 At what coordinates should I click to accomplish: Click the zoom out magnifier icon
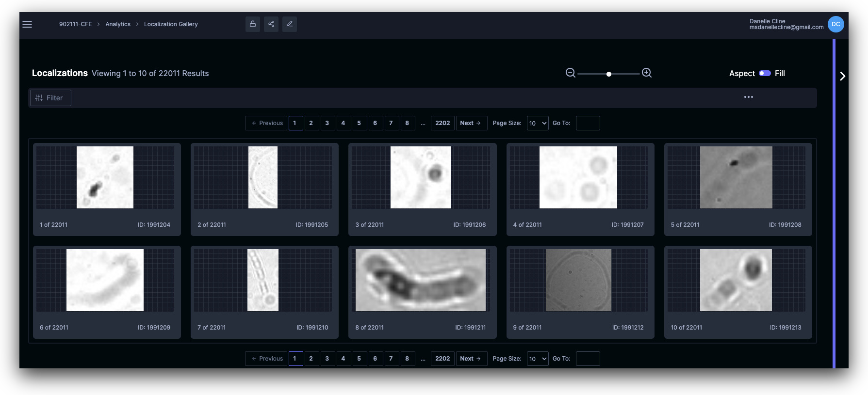point(571,73)
